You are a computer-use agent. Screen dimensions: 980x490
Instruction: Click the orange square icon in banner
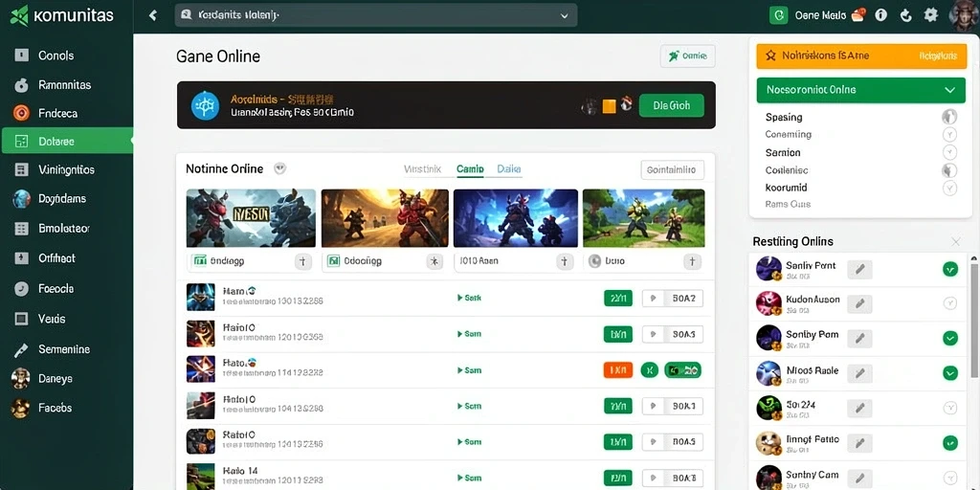[609, 105]
